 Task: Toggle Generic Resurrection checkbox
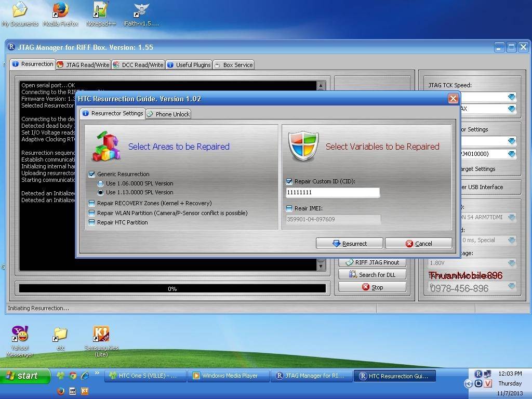[x=91, y=174]
